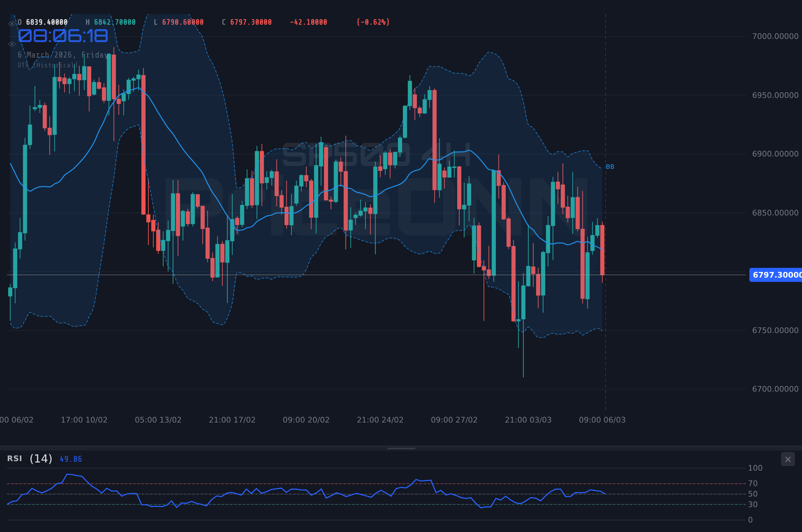The width and height of the screenshot is (802, 532).
Task: Click the 09:00 06/03 time axis label
Action: [602, 420]
